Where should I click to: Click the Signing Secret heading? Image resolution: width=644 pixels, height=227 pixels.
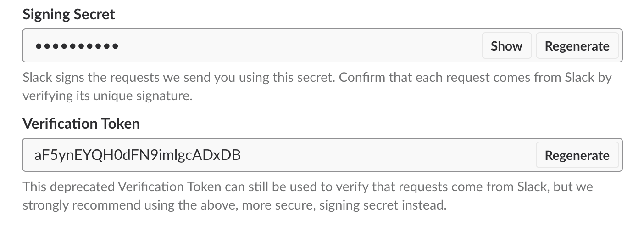point(69,14)
